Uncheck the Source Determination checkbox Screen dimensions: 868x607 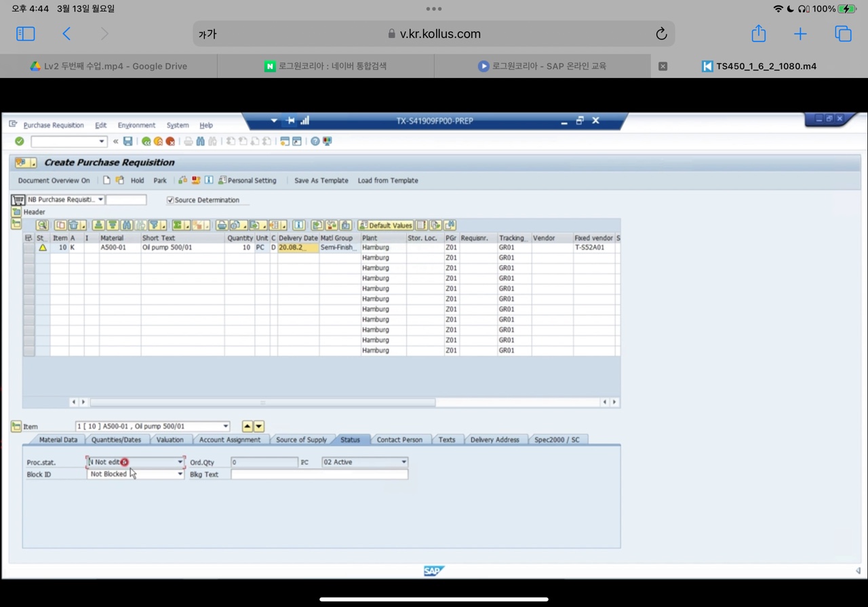tap(170, 200)
